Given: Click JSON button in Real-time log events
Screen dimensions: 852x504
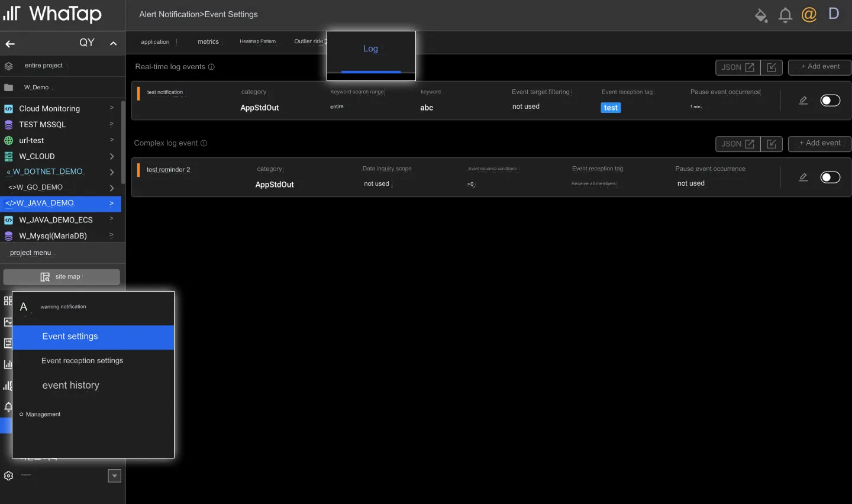Looking at the screenshot, I should 737,67.
